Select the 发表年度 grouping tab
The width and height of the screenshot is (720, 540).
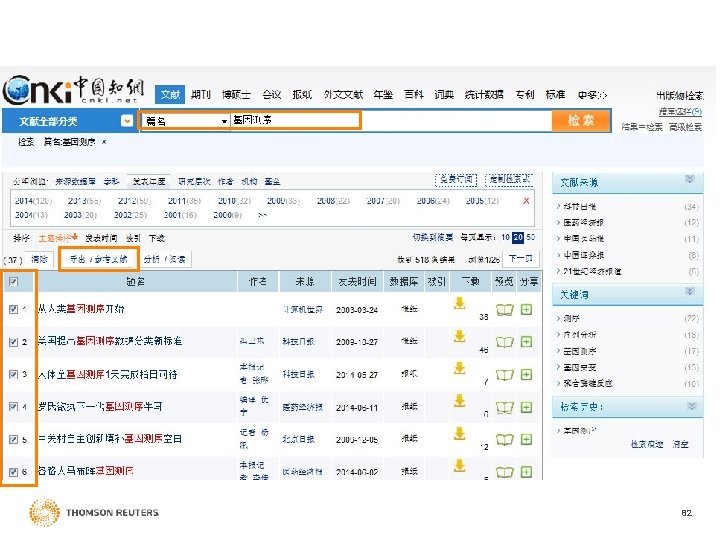coord(149,181)
